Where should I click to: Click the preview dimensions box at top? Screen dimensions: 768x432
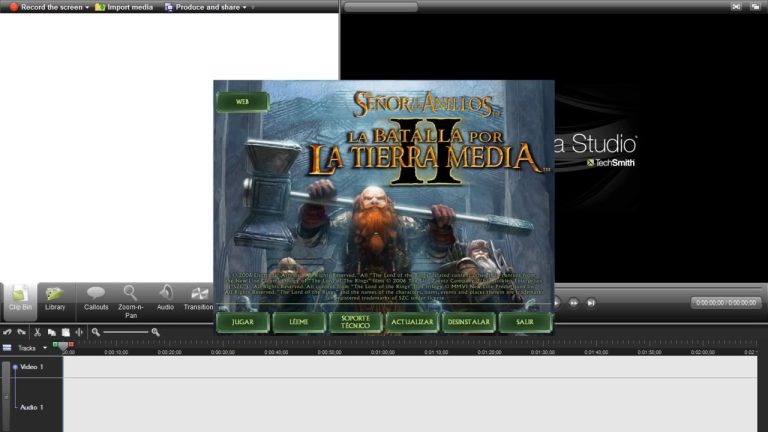tap(380, 7)
